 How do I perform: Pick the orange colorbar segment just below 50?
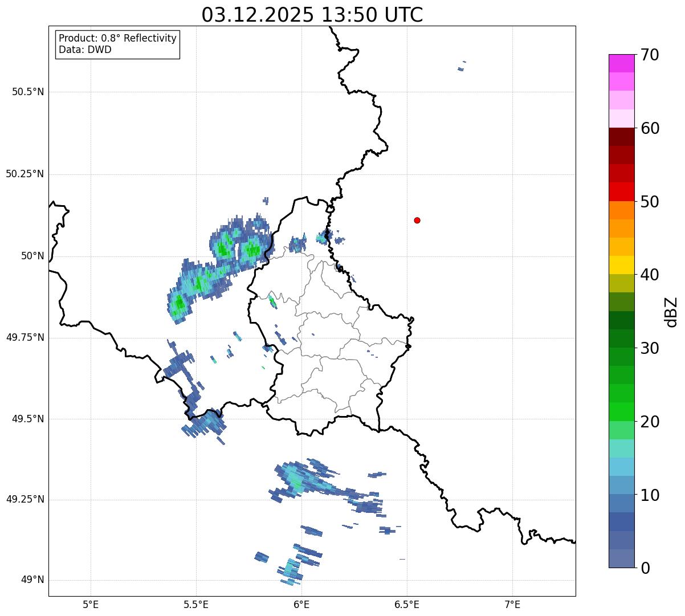pyautogui.click(x=621, y=210)
